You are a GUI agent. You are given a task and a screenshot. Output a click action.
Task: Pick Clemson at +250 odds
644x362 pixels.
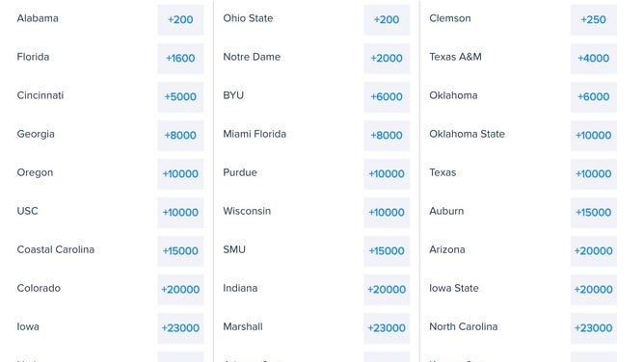[594, 19]
